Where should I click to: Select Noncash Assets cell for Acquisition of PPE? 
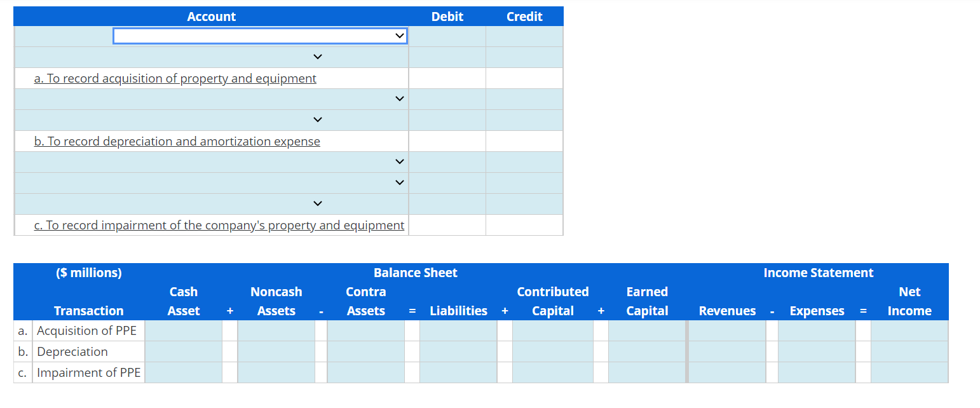coord(276,330)
